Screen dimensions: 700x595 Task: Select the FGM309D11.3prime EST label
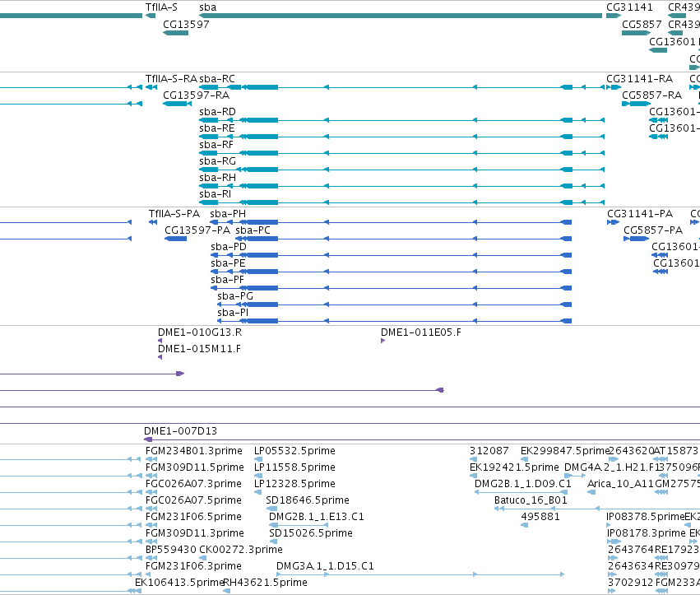point(195,533)
